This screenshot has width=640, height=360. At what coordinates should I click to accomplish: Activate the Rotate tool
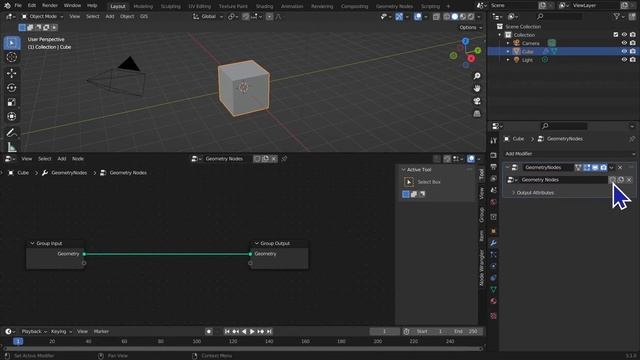[12, 88]
